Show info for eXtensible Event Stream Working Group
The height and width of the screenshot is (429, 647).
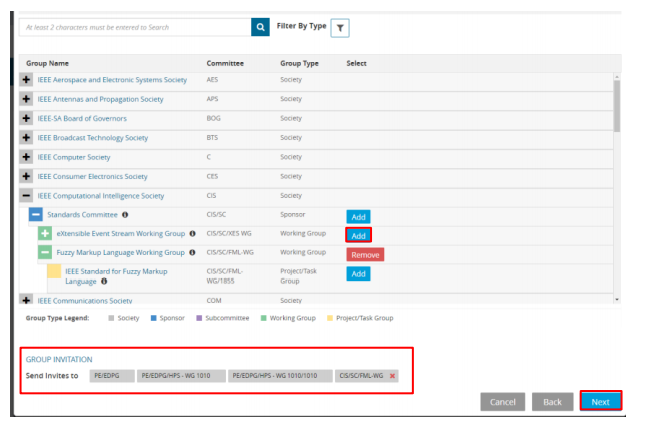pyautogui.click(x=192, y=233)
